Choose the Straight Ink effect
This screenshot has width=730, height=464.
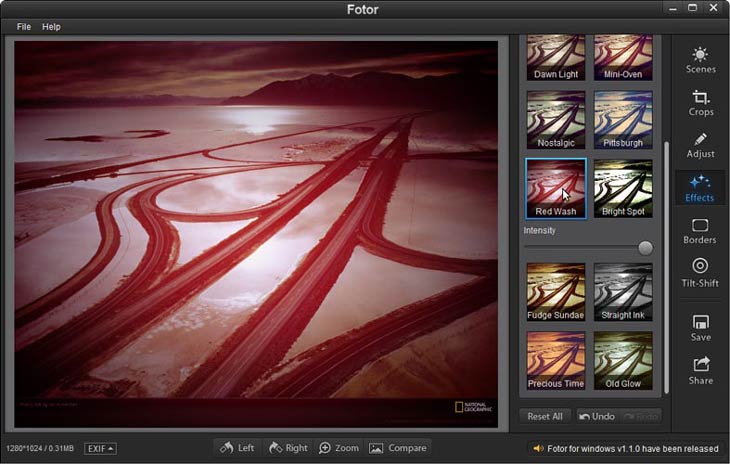(623, 291)
